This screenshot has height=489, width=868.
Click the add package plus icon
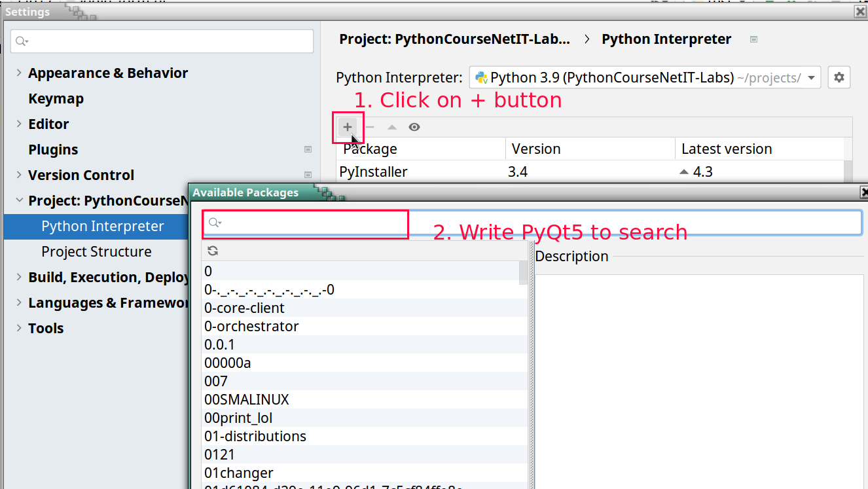click(x=348, y=127)
